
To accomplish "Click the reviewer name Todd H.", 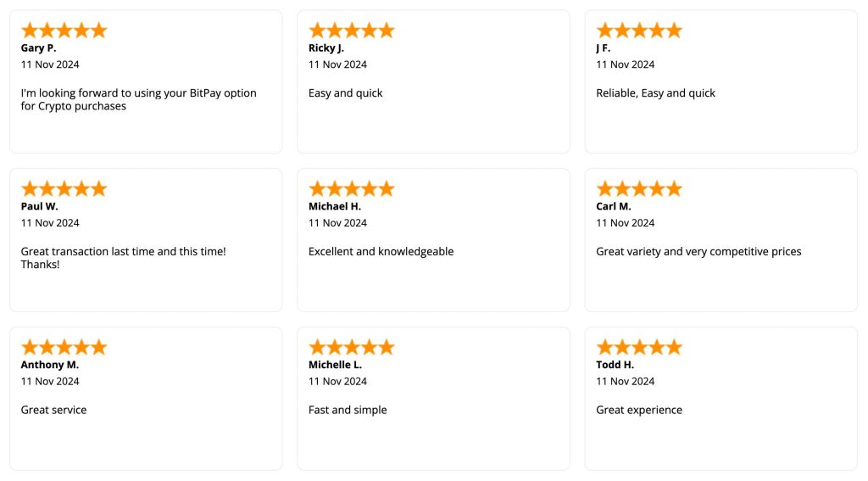I will tap(615, 365).
